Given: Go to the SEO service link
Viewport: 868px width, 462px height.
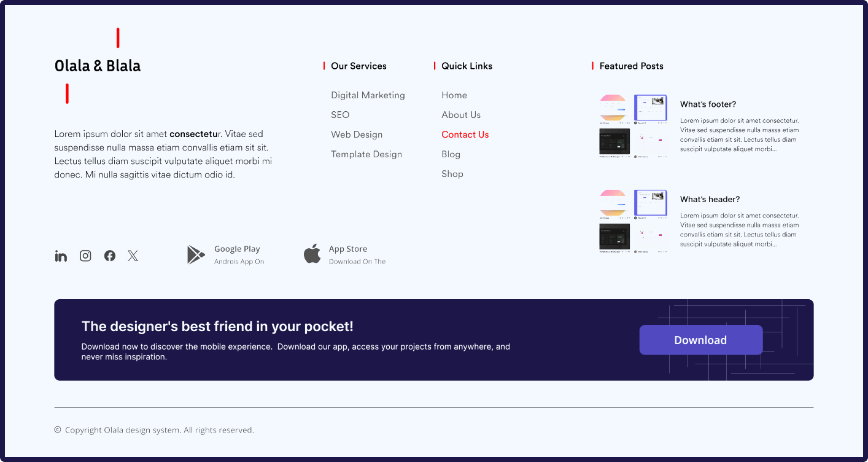Looking at the screenshot, I should (340, 115).
